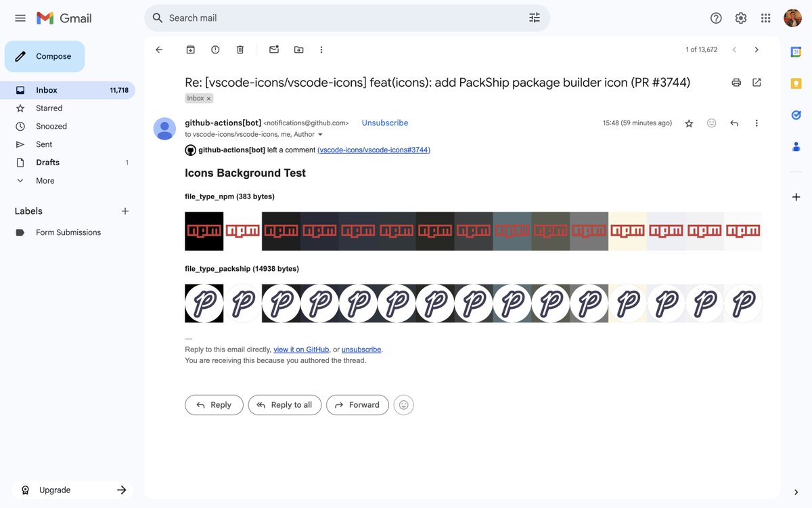Image resolution: width=812 pixels, height=508 pixels.
Task: Open Contacts side panel icon
Action: click(x=796, y=146)
